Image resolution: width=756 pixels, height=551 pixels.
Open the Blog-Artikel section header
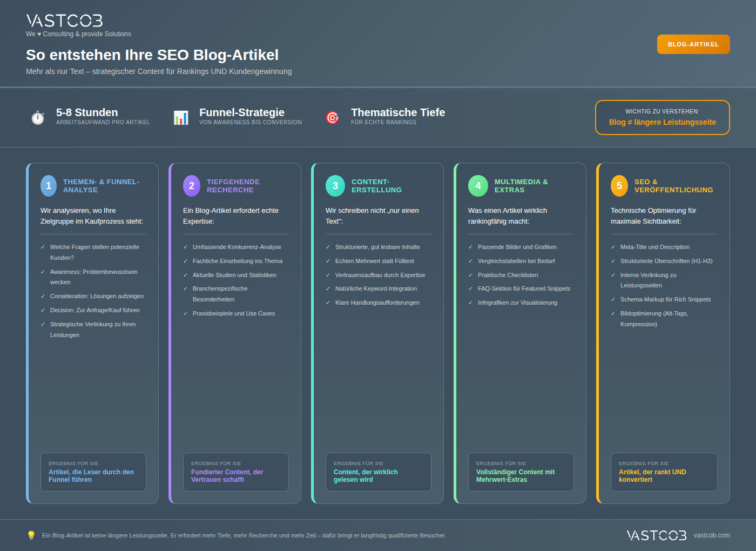(x=693, y=44)
